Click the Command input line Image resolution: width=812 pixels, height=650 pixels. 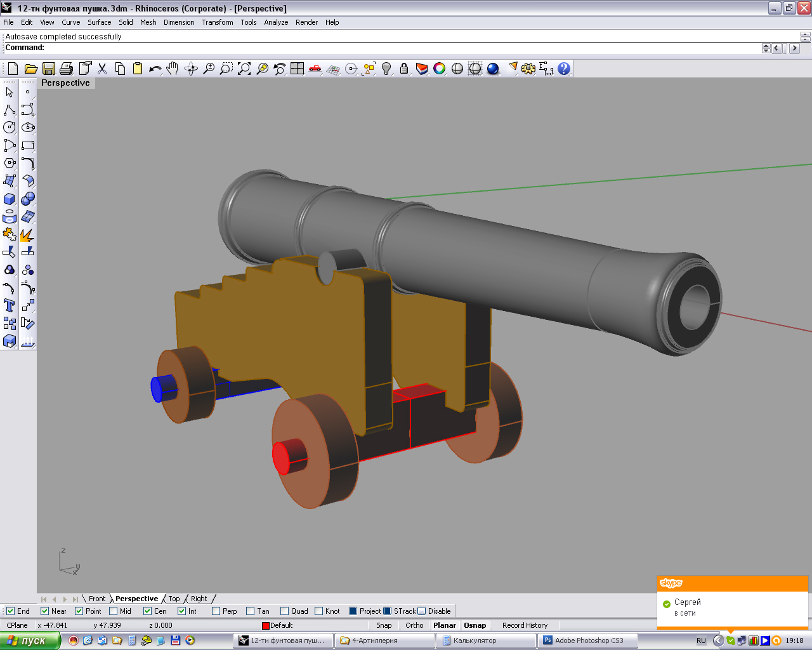381,48
